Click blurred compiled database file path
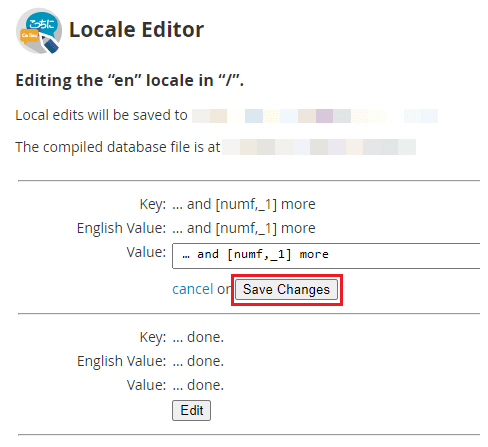The width and height of the screenshot is (488, 447). click(319, 147)
